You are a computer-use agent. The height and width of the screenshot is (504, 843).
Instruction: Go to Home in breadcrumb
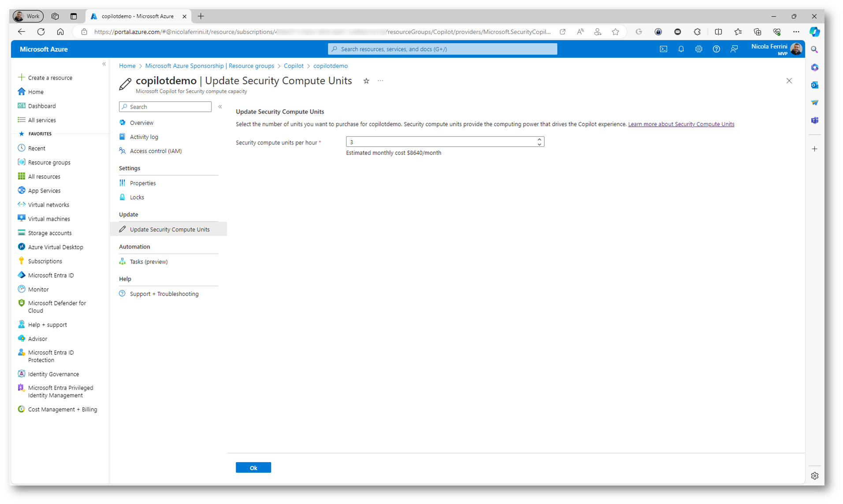tap(127, 66)
